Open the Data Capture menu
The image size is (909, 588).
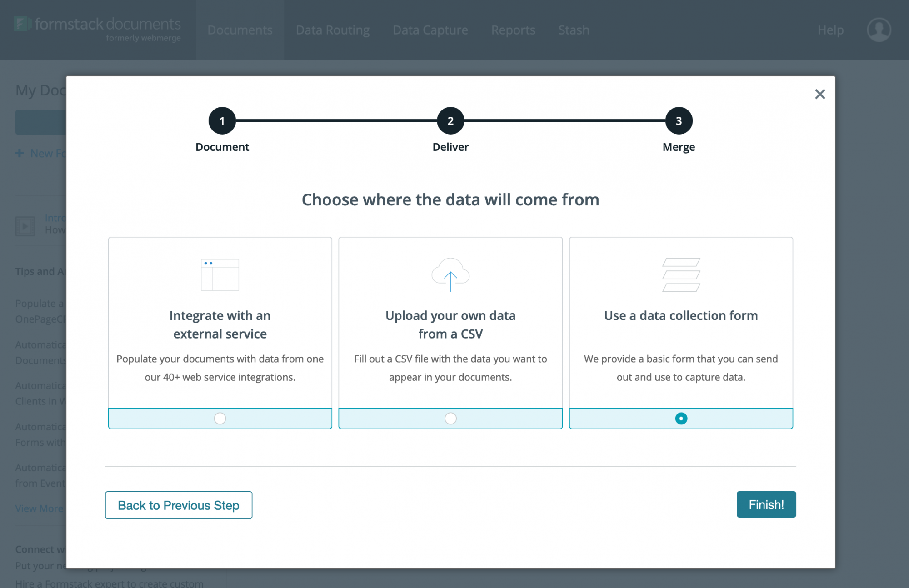click(430, 30)
